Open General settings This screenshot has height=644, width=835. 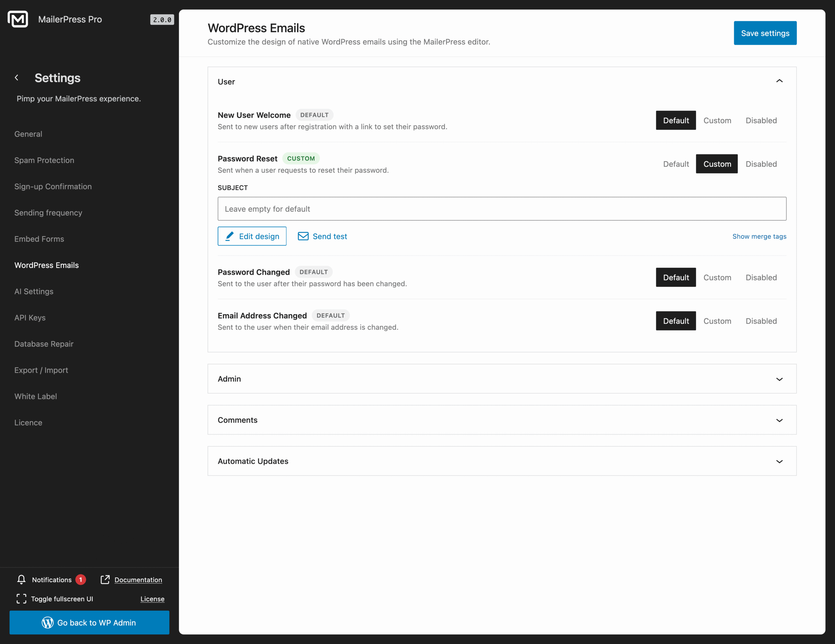28,134
